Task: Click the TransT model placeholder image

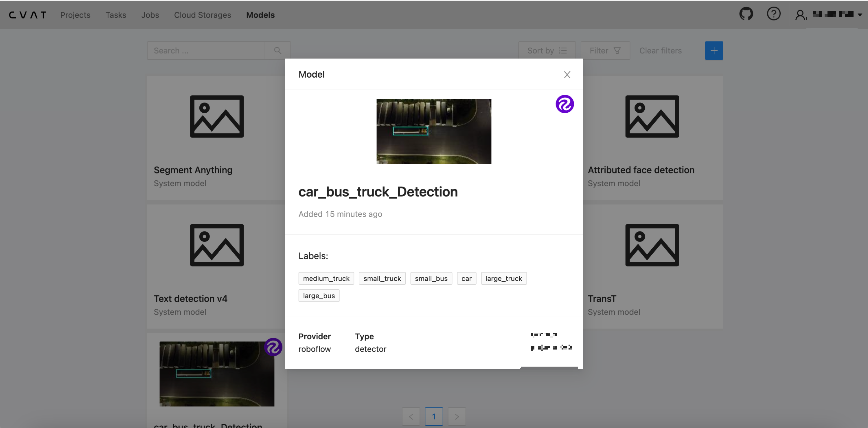Action: coord(652,245)
